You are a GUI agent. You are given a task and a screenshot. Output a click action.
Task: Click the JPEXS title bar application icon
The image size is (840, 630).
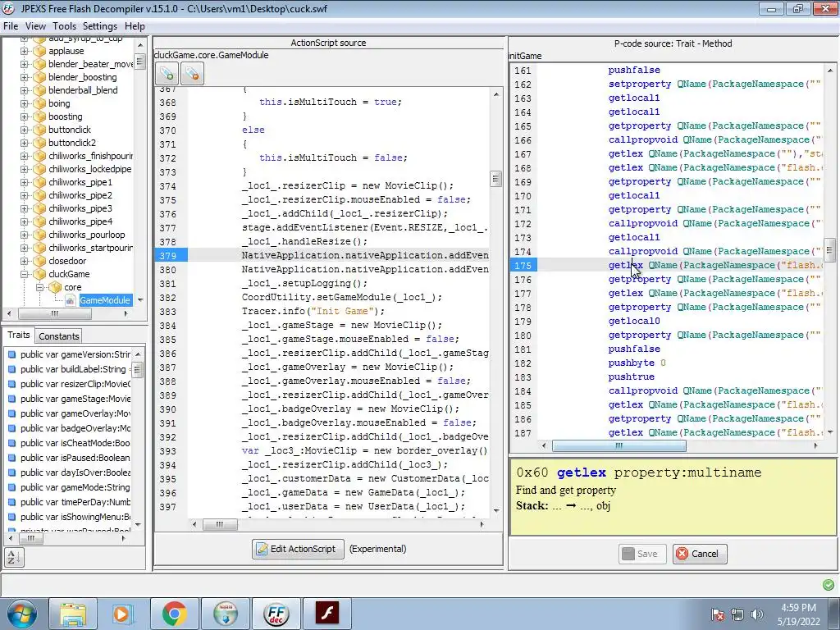coord(8,8)
